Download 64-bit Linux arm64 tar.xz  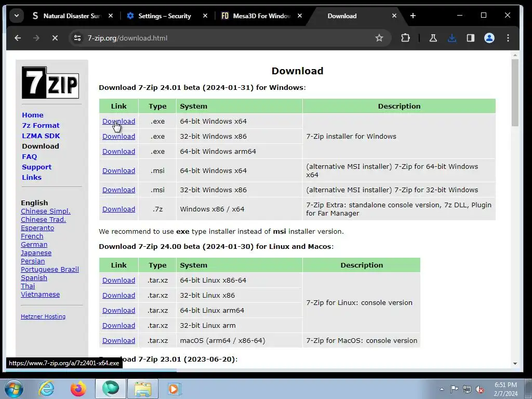[119, 311]
